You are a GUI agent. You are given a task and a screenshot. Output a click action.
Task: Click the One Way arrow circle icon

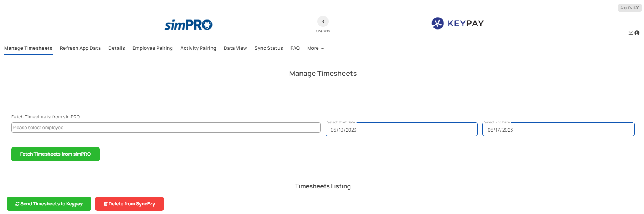[x=323, y=21]
